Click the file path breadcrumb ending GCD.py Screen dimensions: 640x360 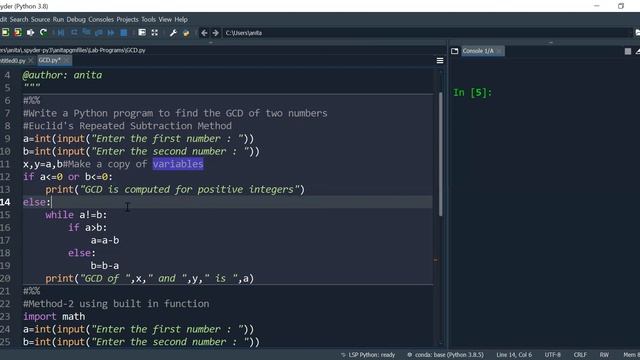click(73, 50)
